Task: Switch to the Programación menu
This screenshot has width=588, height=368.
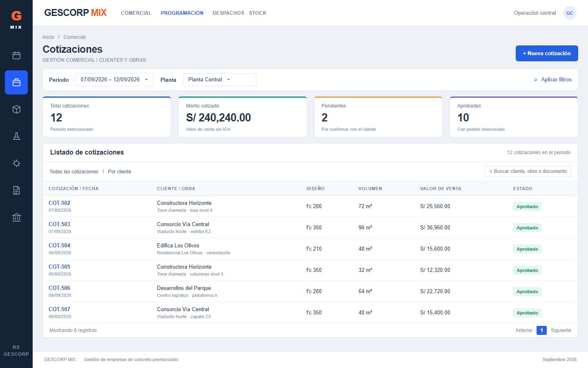Action: (182, 13)
